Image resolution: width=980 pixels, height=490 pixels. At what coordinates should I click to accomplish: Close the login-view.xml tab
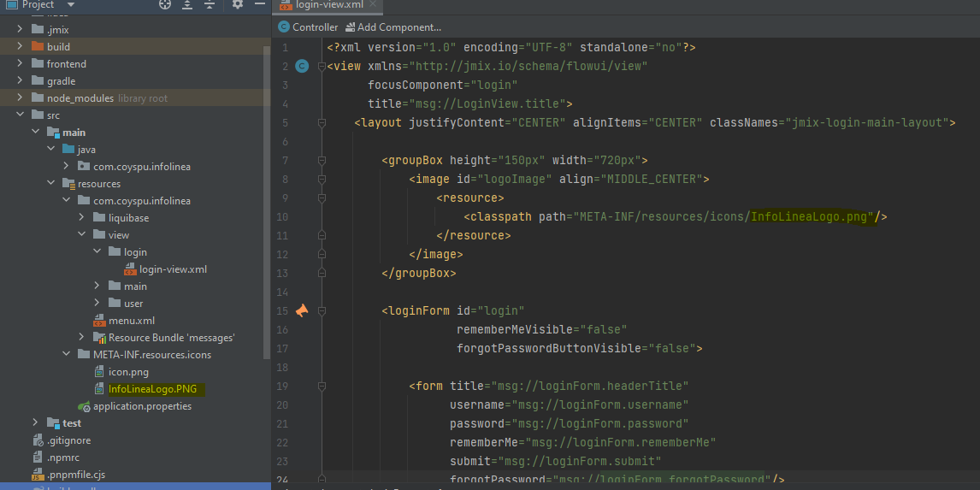(x=374, y=3)
